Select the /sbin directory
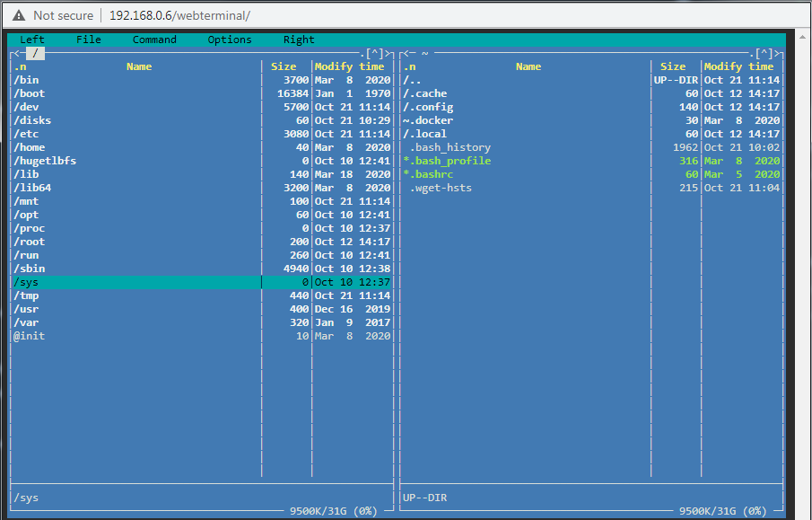 [202, 269]
